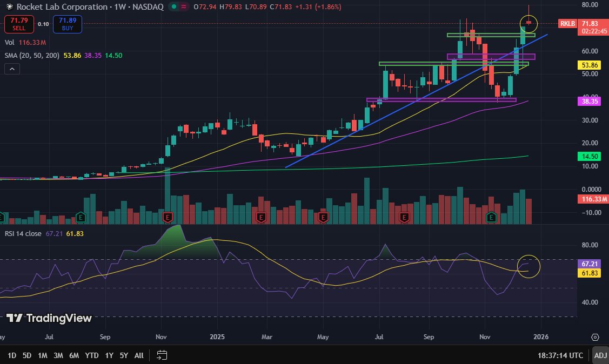This screenshot has height=364, width=609.
Task: Click the green earnings marker between Jul and Sep 2024
Action: click(x=81, y=217)
